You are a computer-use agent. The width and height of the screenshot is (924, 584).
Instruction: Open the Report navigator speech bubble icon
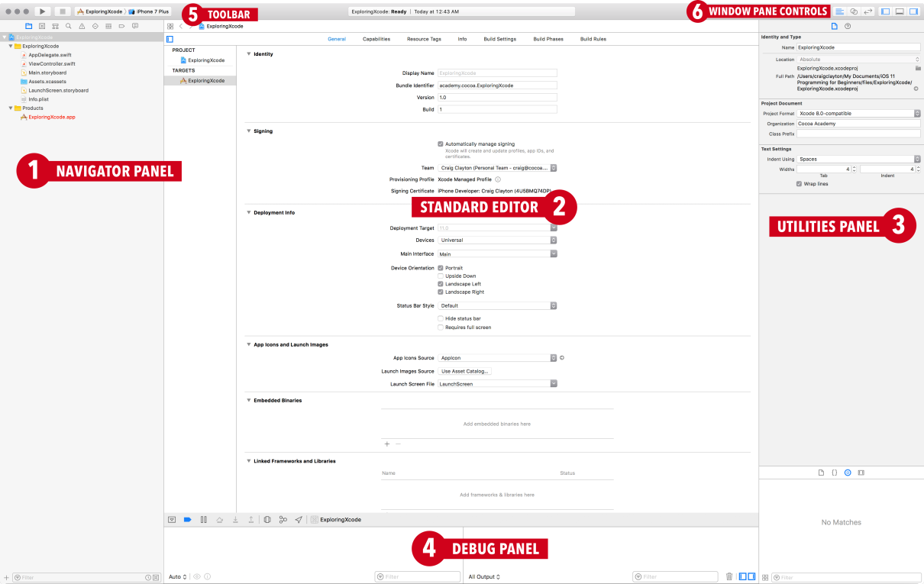pyautogui.click(x=135, y=26)
